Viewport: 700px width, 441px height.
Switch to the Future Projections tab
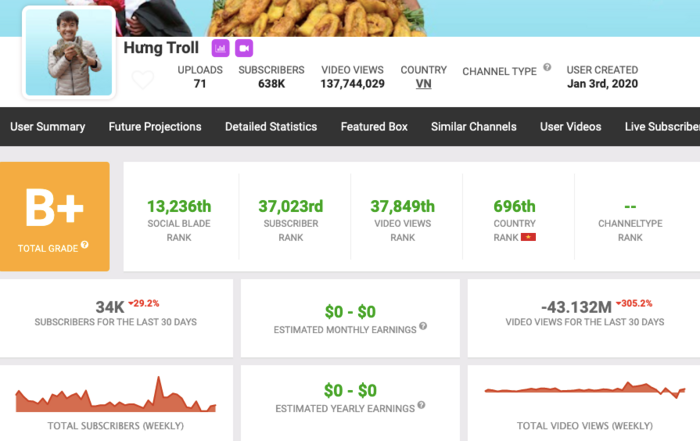click(155, 127)
